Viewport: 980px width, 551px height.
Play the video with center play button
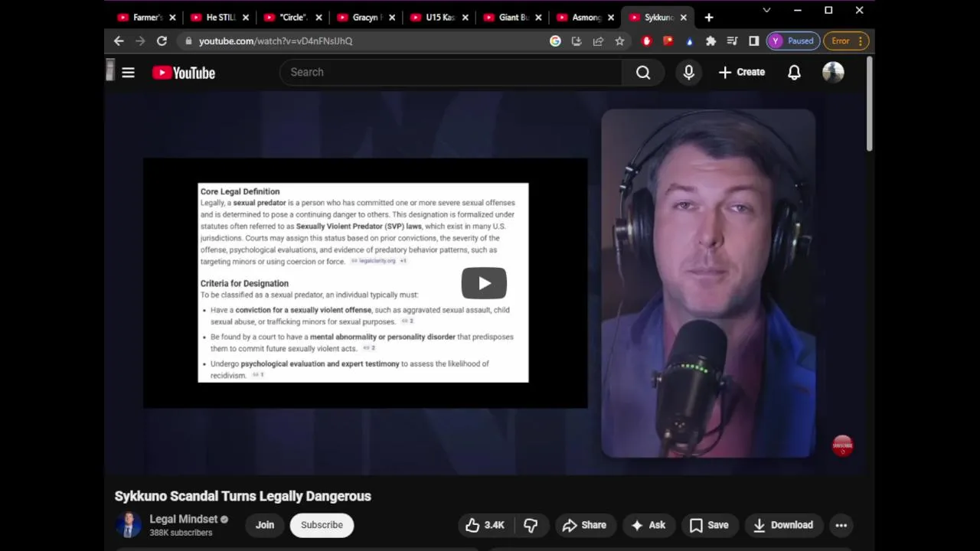(484, 283)
